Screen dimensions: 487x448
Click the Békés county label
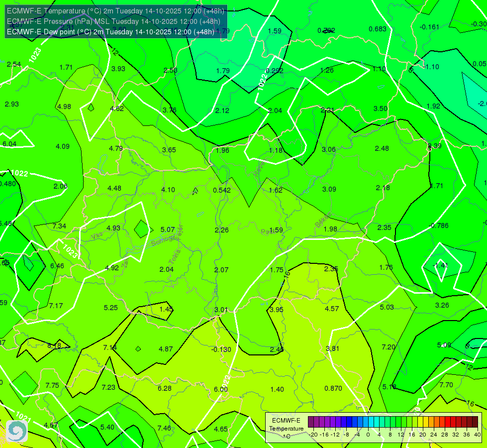coord(323,220)
